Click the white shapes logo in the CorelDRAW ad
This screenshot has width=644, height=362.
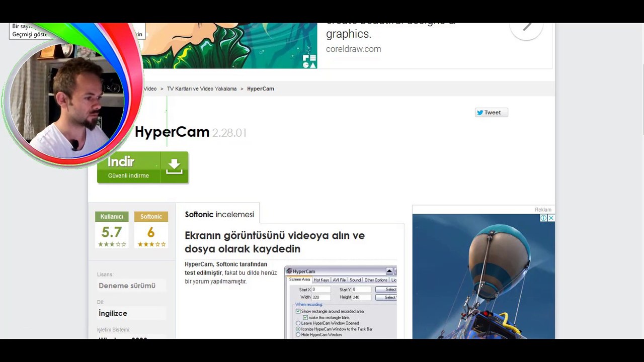309,61
